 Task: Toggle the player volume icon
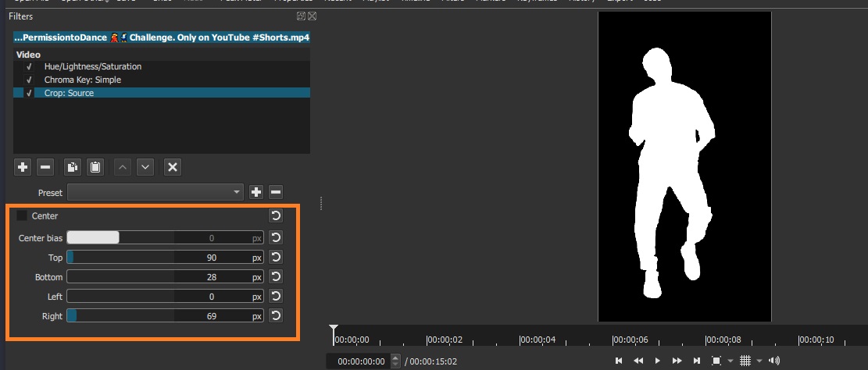[x=774, y=361]
